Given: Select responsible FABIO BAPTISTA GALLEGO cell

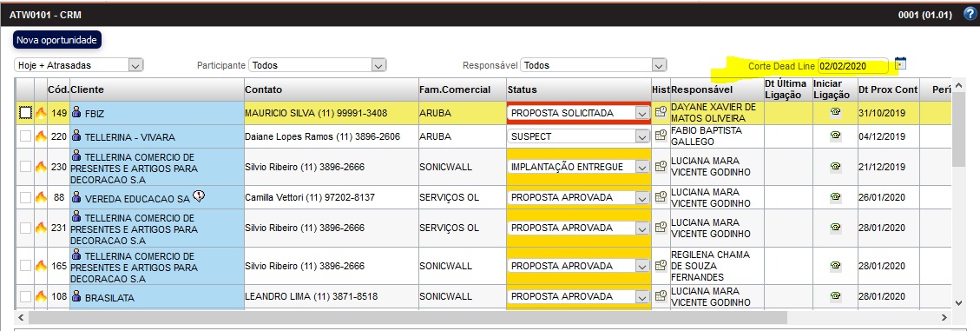Looking at the screenshot, I should (717, 136).
